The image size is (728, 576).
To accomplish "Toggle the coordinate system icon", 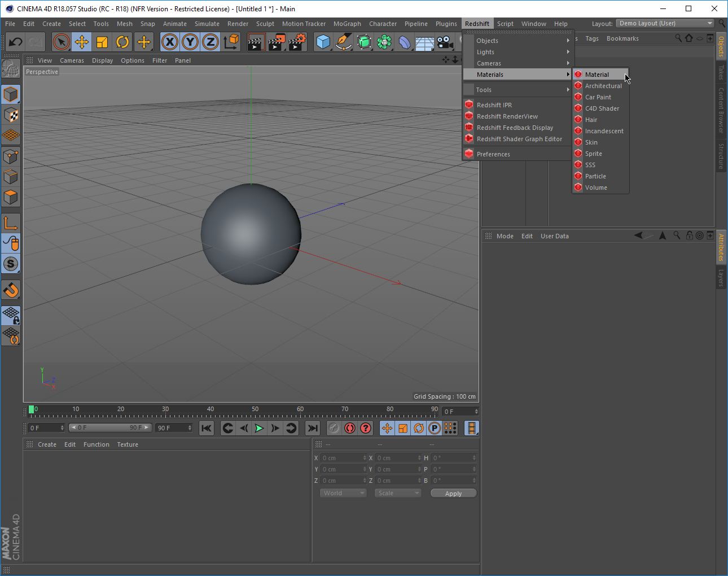I will click(x=231, y=42).
